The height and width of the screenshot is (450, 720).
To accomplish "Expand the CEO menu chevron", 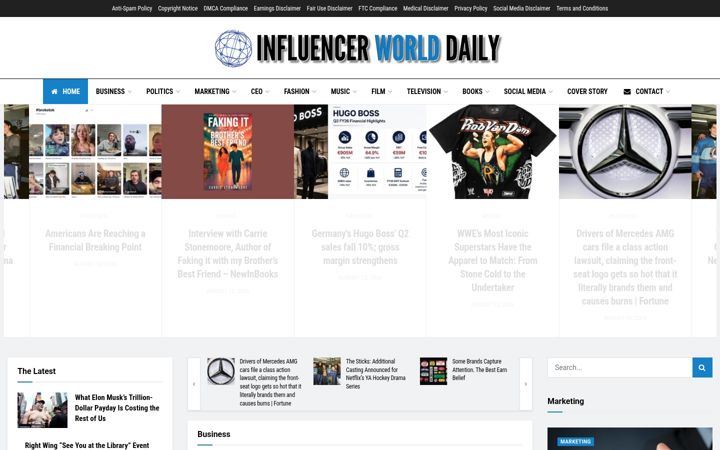I will (x=267, y=92).
